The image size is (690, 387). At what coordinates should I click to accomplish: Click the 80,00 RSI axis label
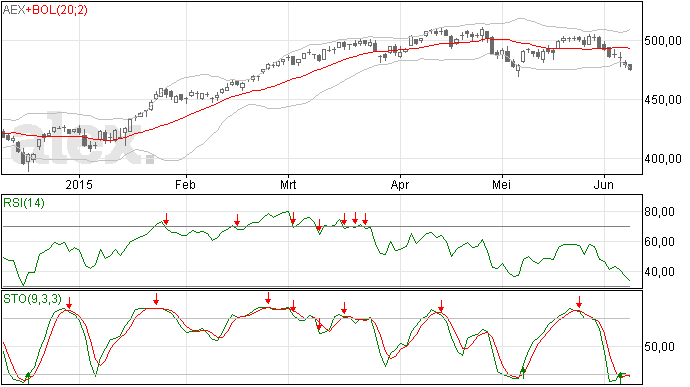coord(659,212)
